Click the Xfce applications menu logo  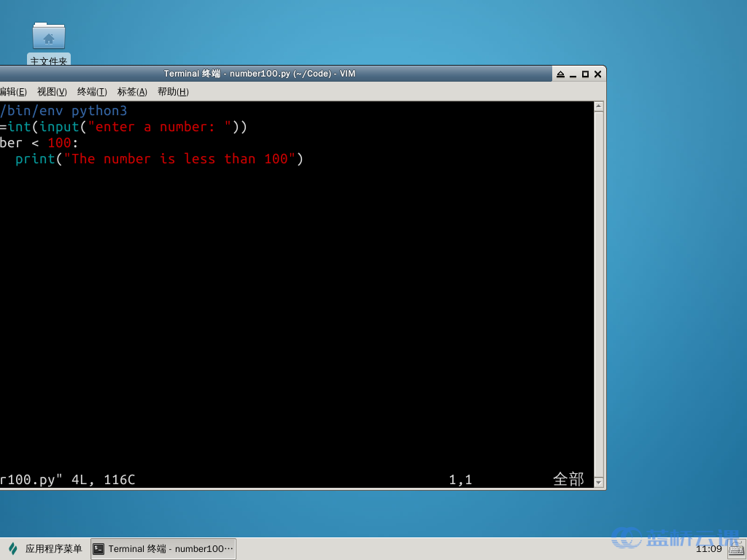coord(12,548)
